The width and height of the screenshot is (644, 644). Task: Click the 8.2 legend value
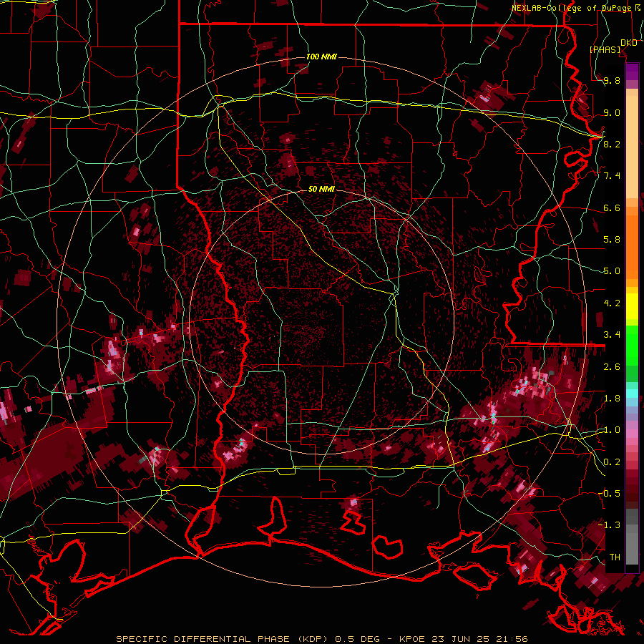click(x=612, y=144)
